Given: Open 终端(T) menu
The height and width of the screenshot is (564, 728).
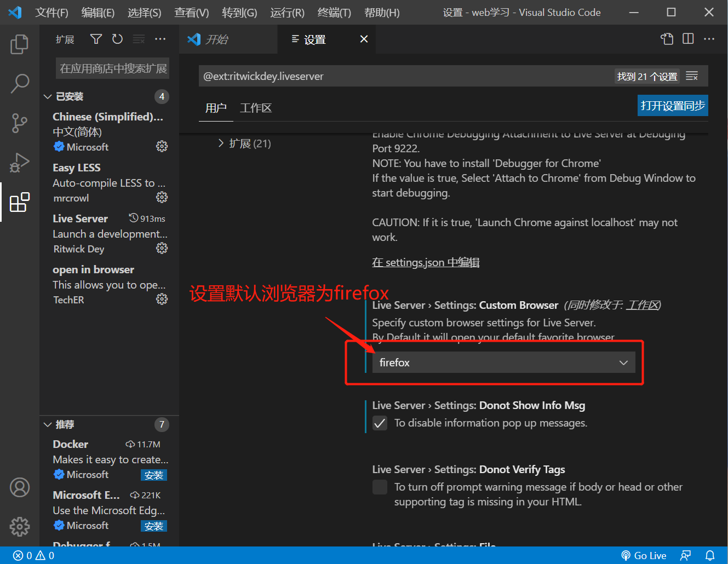Looking at the screenshot, I should coord(334,13).
